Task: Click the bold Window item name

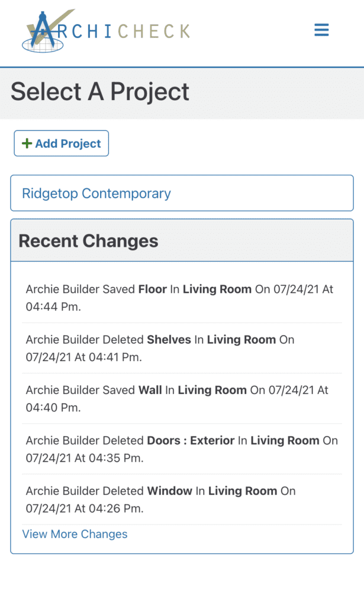Action: tap(169, 491)
